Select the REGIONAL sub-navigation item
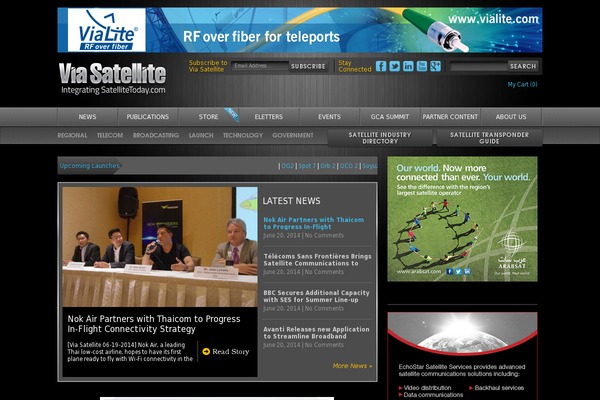600x400 pixels. coord(72,136)
